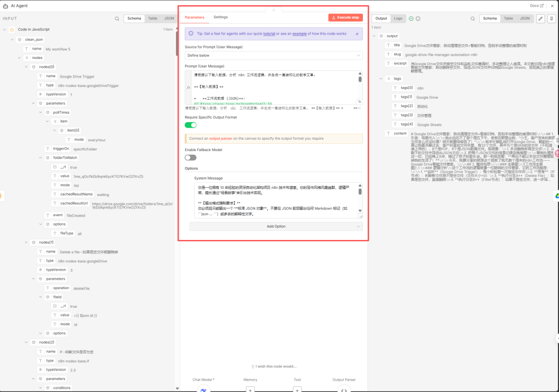559x392 pixels.
Task: Add a Tool sub-node with plus icon
Action: (x=297, y=389)
